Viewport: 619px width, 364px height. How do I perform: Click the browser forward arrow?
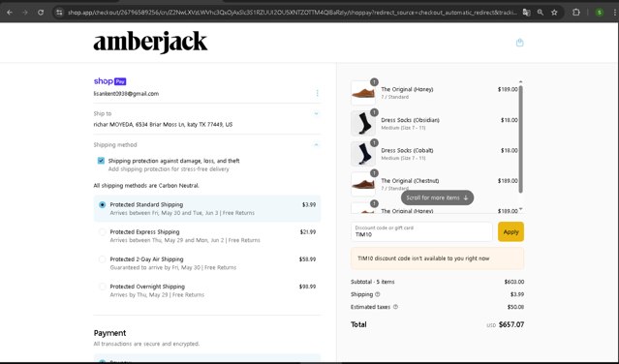(25, 13)
